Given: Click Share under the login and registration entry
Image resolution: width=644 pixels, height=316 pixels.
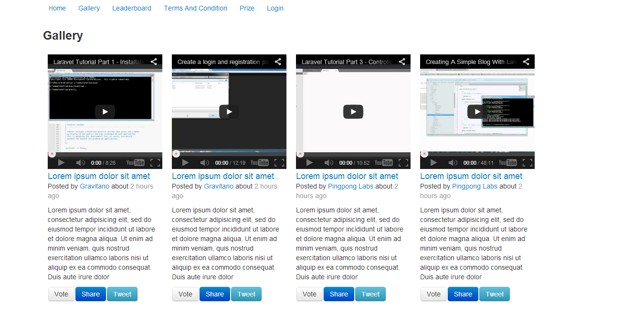Looking at the screenshot, I should [x=215, y=294].
